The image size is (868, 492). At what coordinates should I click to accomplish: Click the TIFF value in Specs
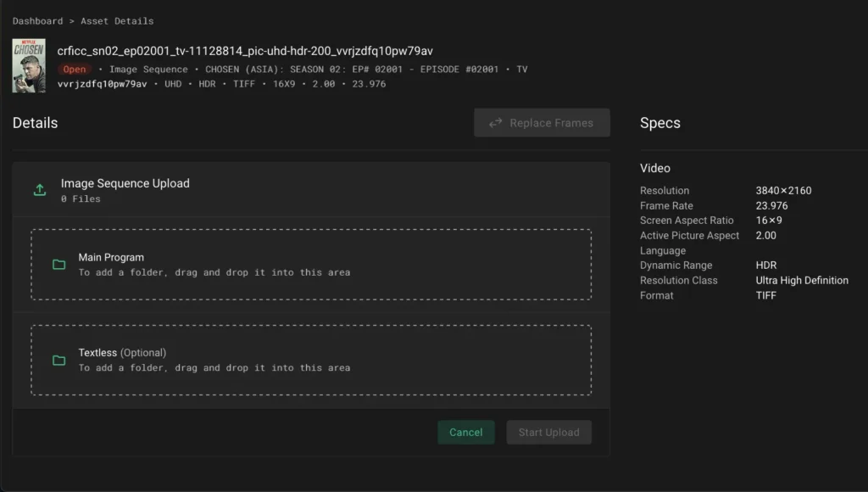(x=765, y=295)
